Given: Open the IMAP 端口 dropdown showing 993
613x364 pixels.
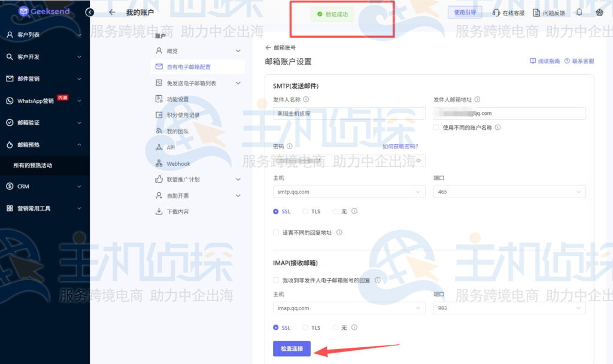Looking at the screenshot, I should pos(509,307).
